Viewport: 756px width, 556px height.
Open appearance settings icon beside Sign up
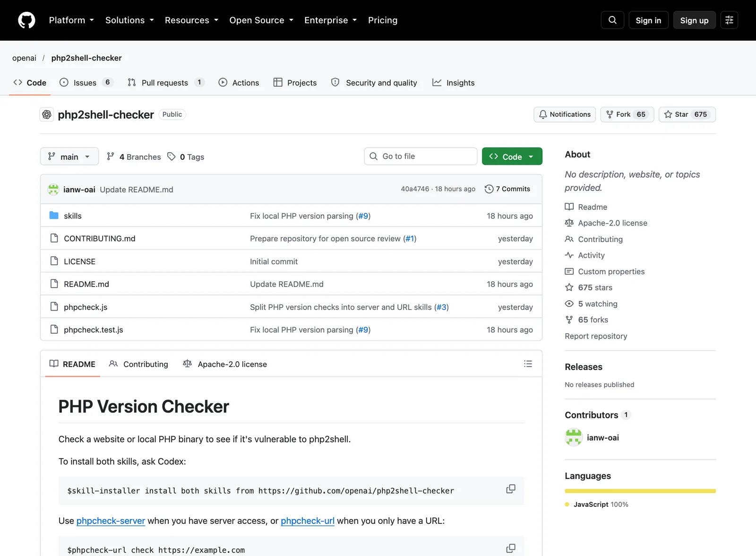pyautogui.click(x=729, y=20)
